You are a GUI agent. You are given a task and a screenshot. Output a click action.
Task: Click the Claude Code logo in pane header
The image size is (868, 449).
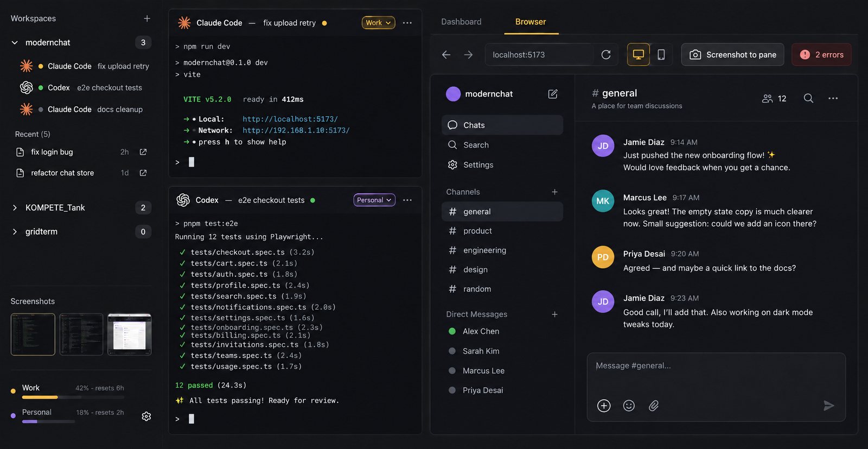tap(184, 23)
